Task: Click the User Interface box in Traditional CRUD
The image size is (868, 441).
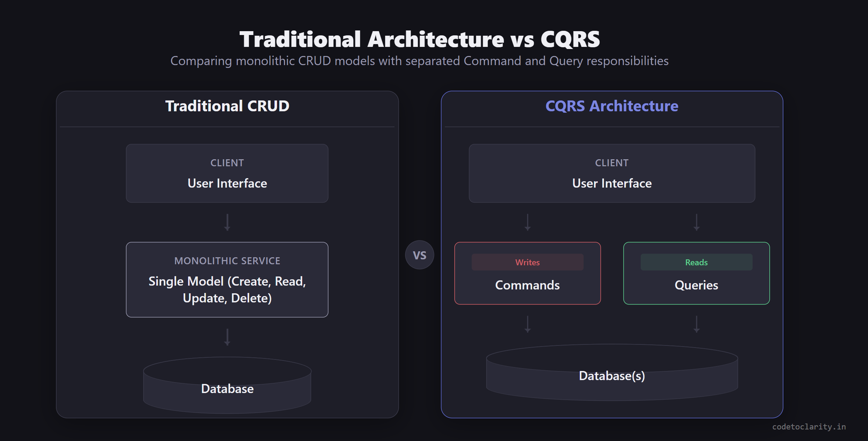Action: point(227,173)
